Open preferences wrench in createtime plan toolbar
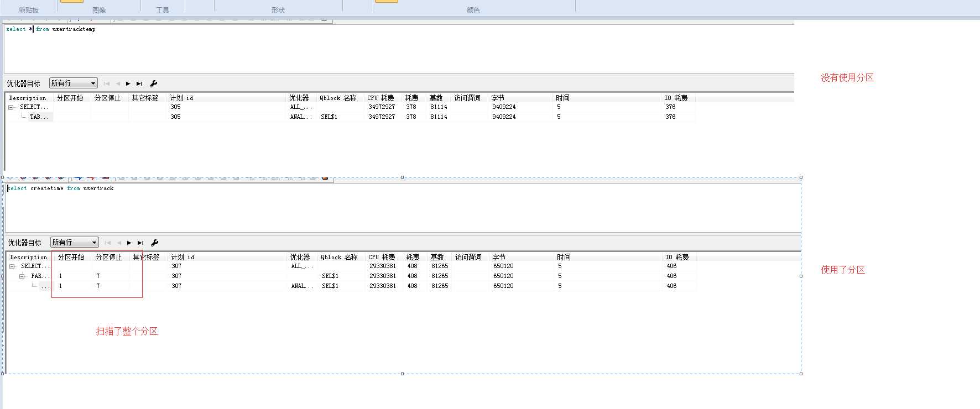 (x=155, y=243)
